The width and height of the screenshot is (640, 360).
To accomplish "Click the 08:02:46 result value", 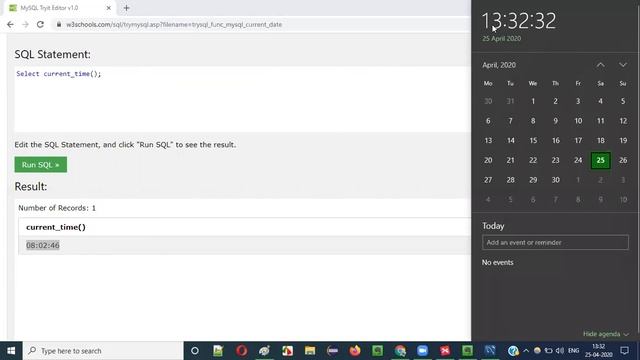I will (x=43, y=245).
